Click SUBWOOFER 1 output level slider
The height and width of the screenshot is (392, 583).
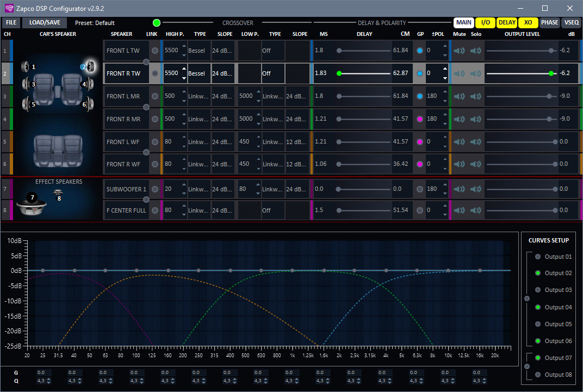coord(522,189)
